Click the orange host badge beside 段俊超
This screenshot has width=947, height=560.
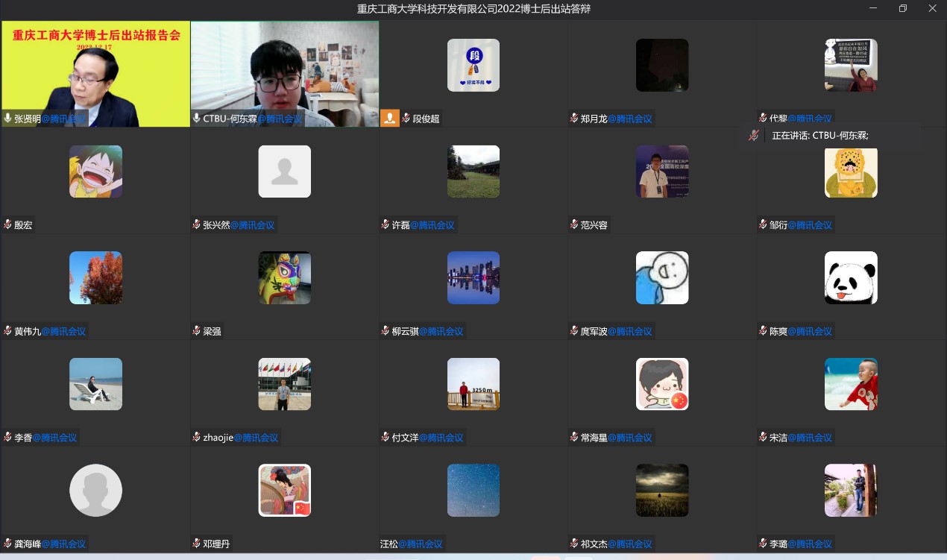click(390, 118)
